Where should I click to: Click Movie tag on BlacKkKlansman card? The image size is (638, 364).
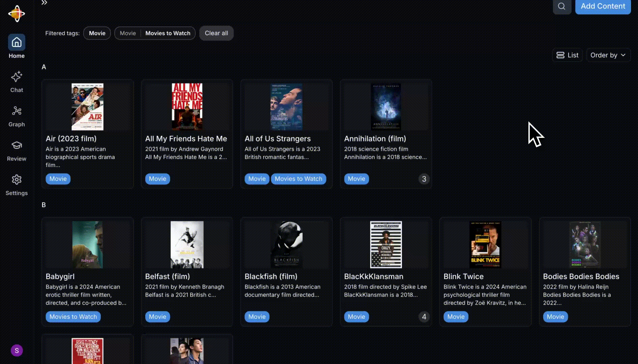pyautogui.click(x=356, y=316)
